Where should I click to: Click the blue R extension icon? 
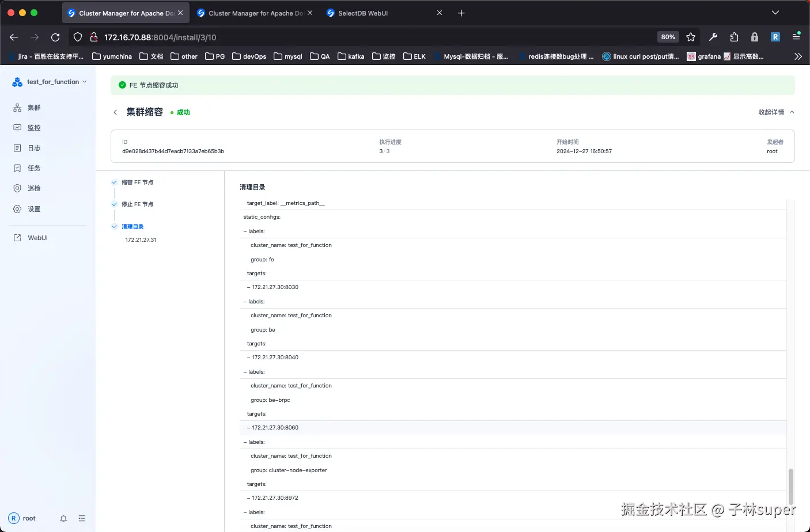click(x=775, y=37)
